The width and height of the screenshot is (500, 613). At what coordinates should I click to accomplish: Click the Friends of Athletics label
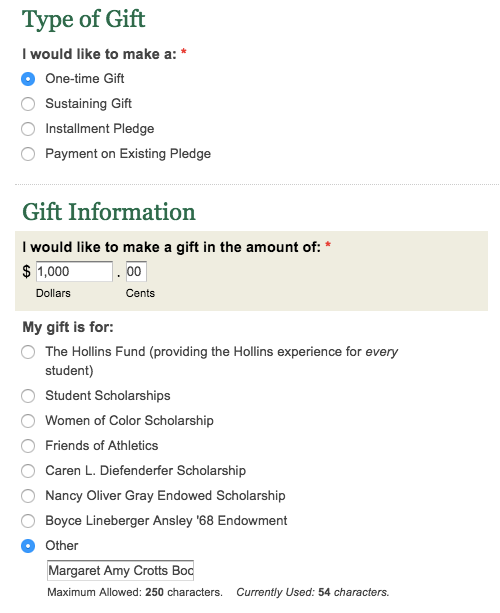[102, 446]
